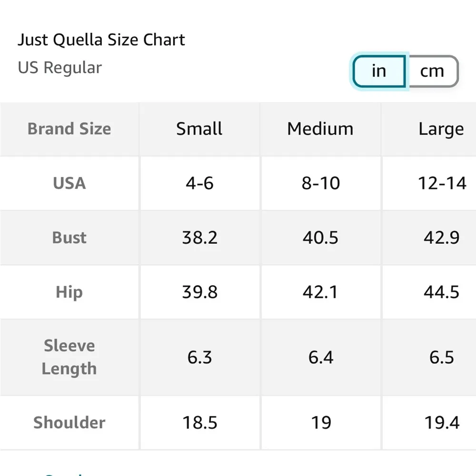Click the US Regular subtitle
The image size is (476, 476).
[60, 68]
